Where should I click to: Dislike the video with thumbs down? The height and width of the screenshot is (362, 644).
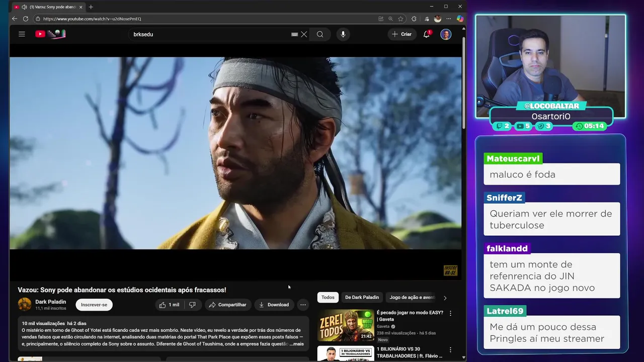[192, 305]
